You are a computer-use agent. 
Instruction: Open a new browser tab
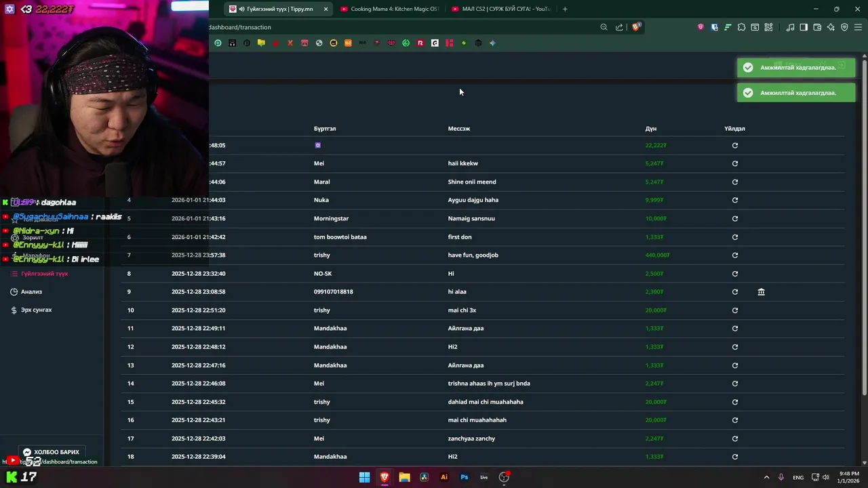click(x=565, y=9)
